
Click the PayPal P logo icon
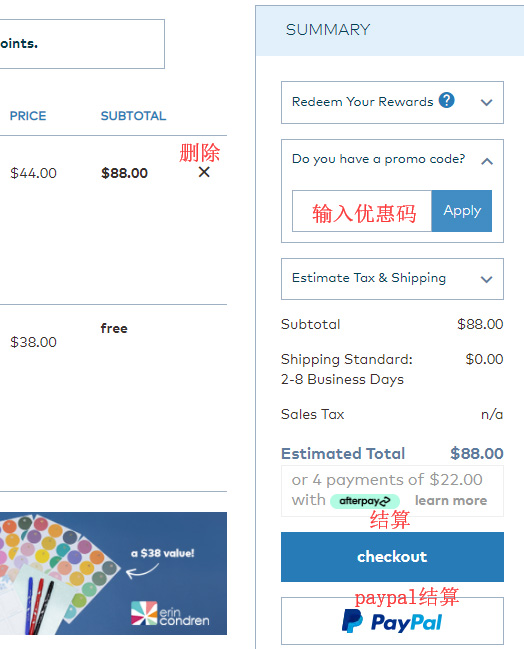click(352, 621)
